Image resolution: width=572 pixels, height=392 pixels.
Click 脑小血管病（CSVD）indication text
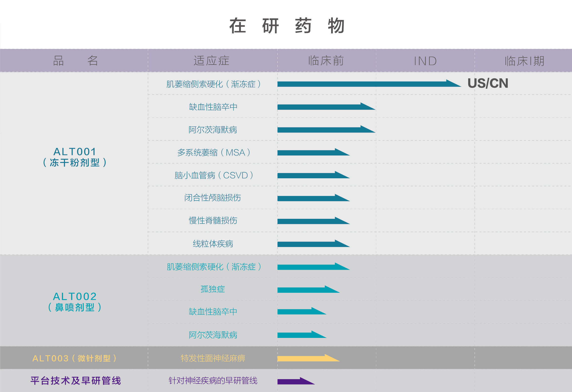[214, 175]
